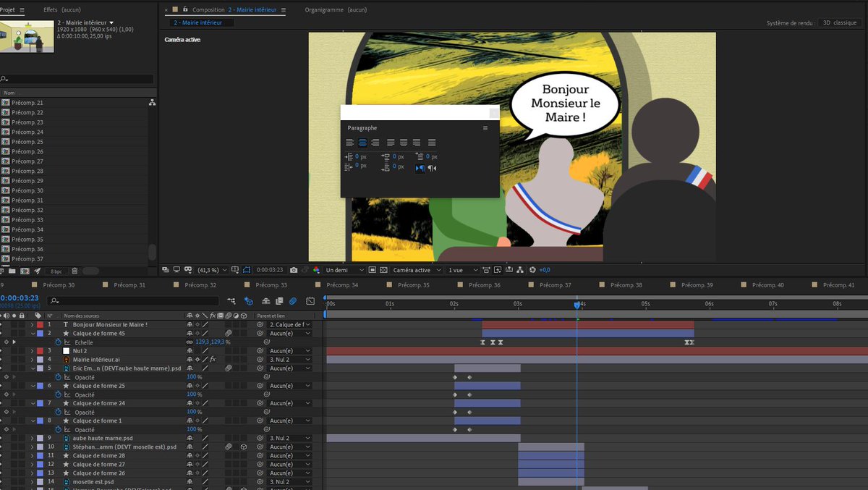Viewport: 868px width, 490px height.
Task: Switch to the Organigramme (aucun) tab
Action: pyautogui.click(x=336, y=10)
